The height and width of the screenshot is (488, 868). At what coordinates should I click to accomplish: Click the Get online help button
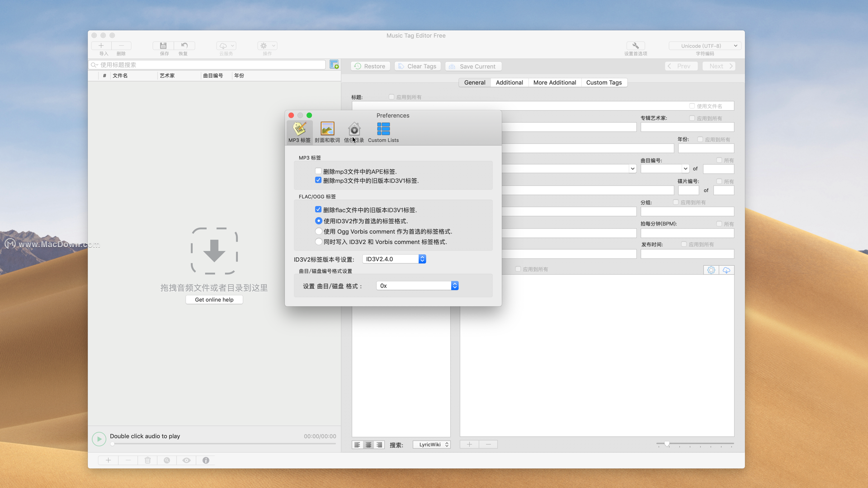click(214, 300)
